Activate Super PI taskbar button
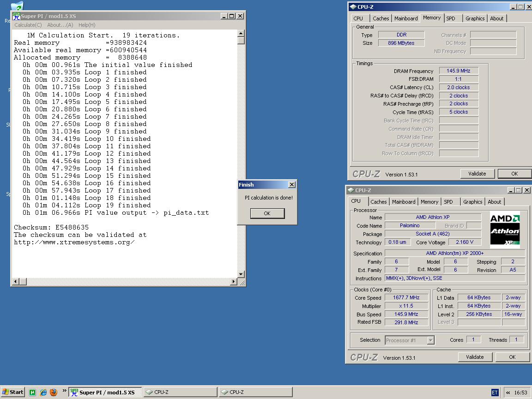The image size is (532, 399). (x=106, y=392)
